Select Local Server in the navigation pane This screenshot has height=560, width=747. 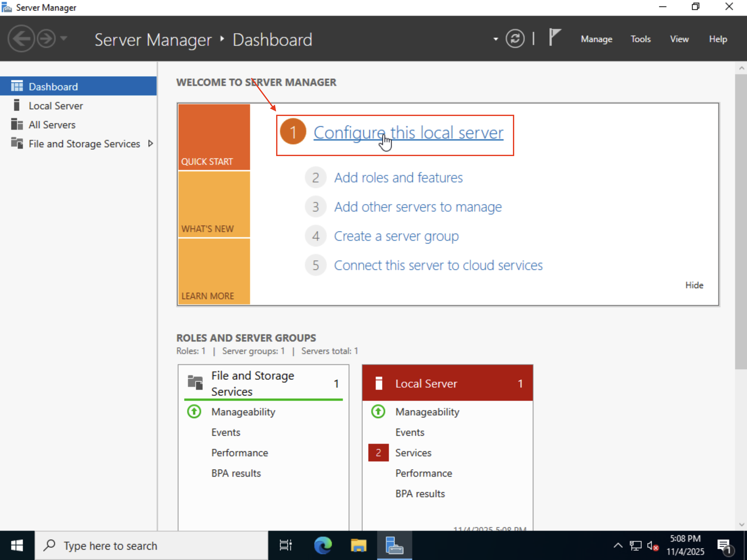(x=55, y=105)
